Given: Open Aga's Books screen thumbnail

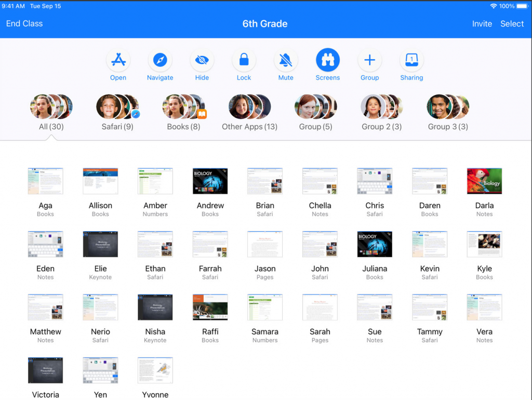Looking at the screenshot, I should (46, 181).
